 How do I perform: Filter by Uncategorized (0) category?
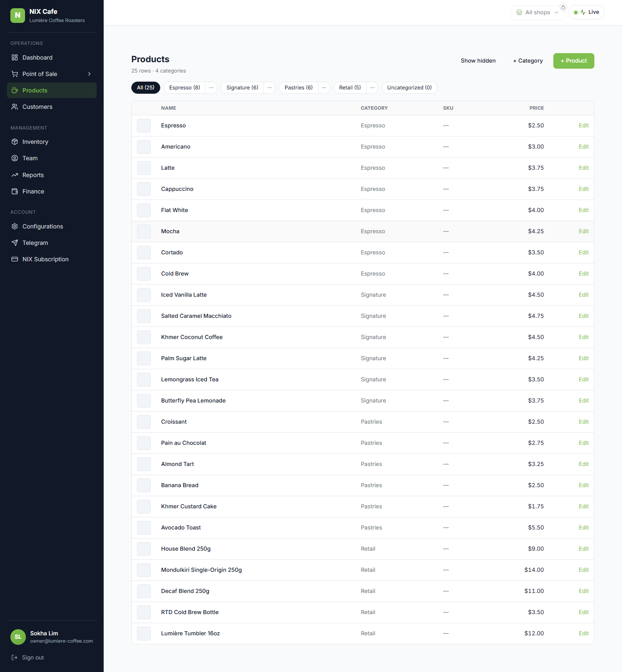[x=409, y=88]
